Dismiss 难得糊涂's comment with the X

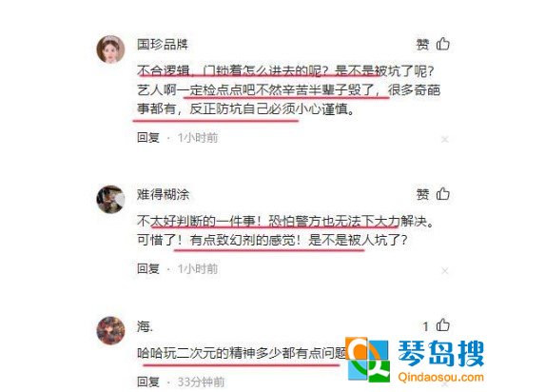(444, 270)
